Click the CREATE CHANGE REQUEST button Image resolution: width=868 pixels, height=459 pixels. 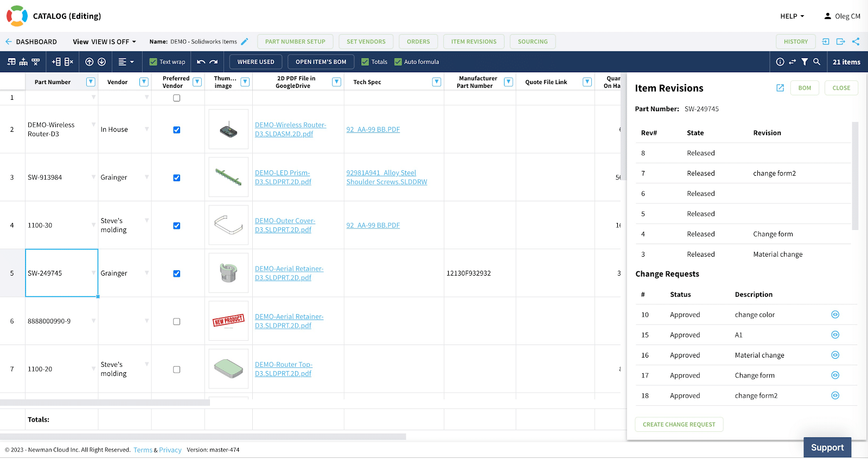tap(679, 424)
